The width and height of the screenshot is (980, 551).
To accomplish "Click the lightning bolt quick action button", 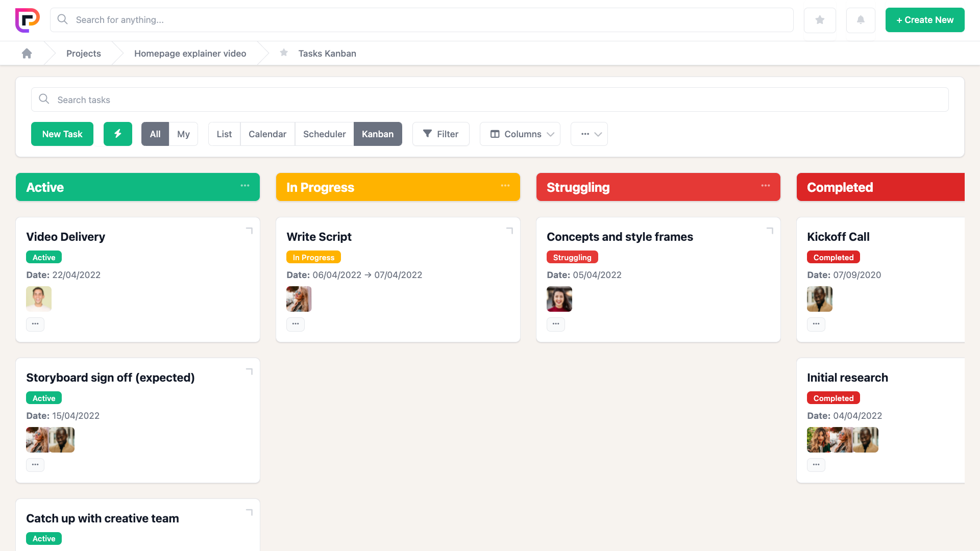I will coord(117,134).
